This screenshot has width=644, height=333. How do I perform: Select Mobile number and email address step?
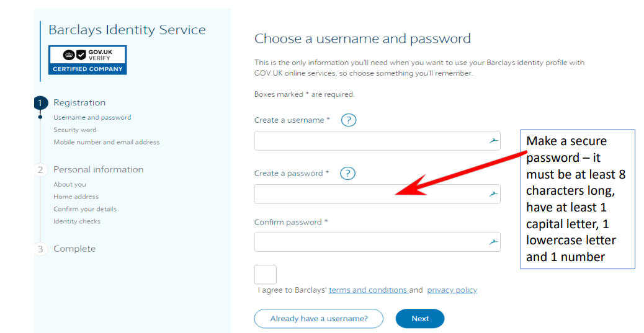point(106,143)
